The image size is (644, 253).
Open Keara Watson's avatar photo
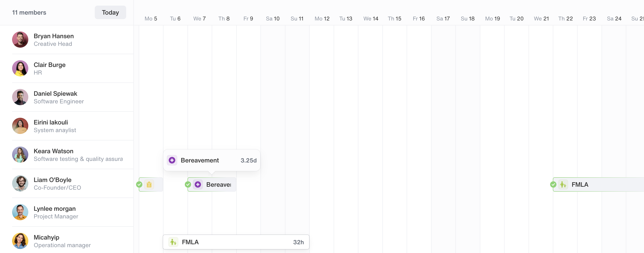pyautogui.click(x=20, y=155)
